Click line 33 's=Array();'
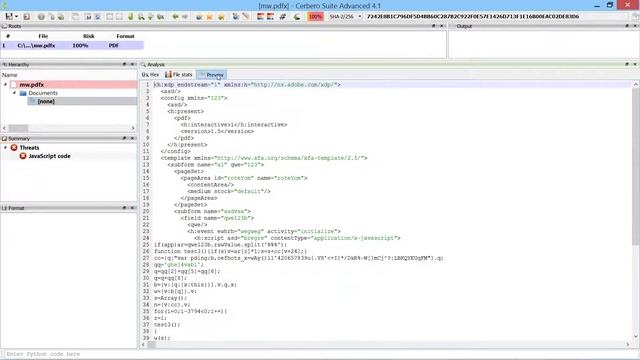640x360 pixels. [x=170, y=298]
